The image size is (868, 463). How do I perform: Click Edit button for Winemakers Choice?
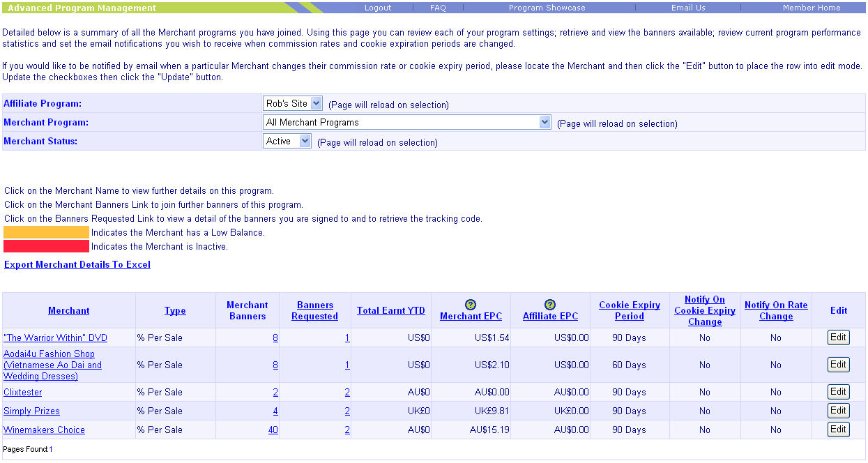838,430
